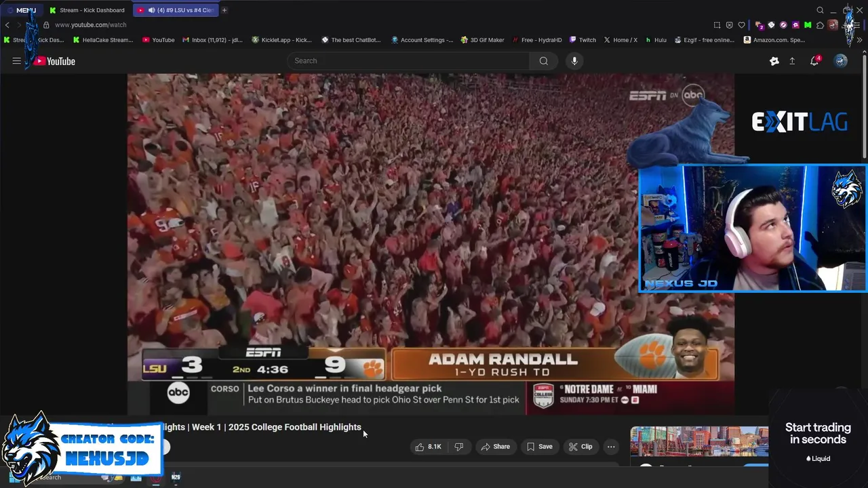Viewport: 868px width, 488px height.
Task: Click the snapshot capture icon in address bar
Action: click(717, 25)
